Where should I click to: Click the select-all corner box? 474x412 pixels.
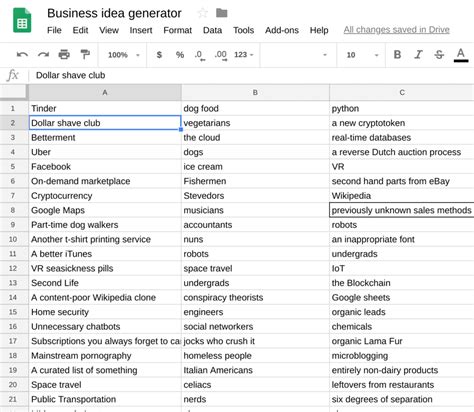pos(13,92)
